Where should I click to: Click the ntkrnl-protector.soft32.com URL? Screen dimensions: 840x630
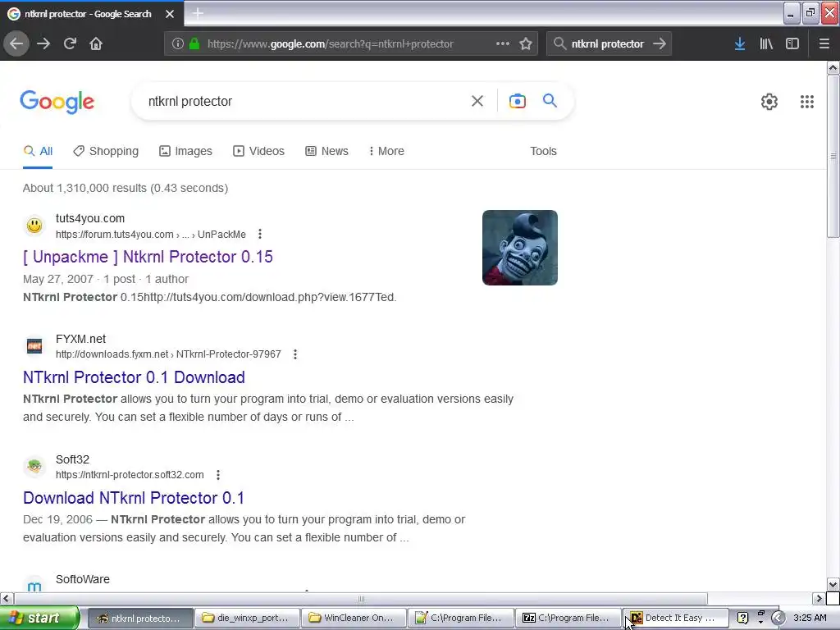coord(130,475)
